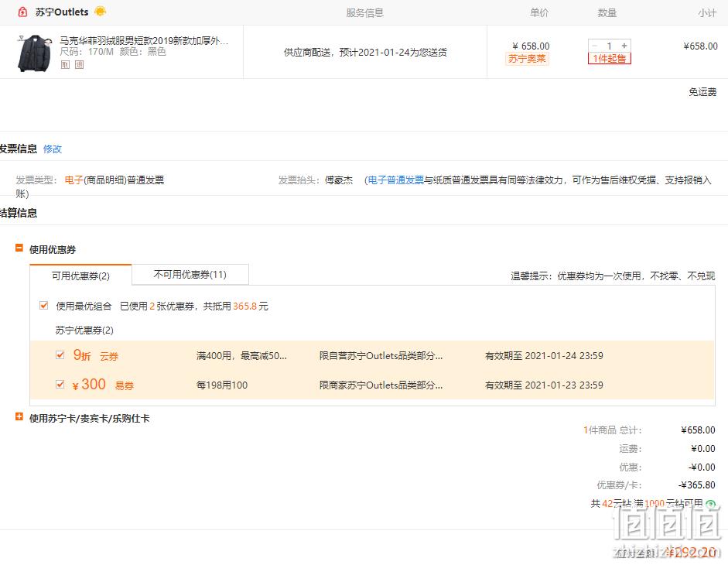Click product title 马克华菲羽绒服男短款
Screen dimensions: 728x565
point(144,40)
